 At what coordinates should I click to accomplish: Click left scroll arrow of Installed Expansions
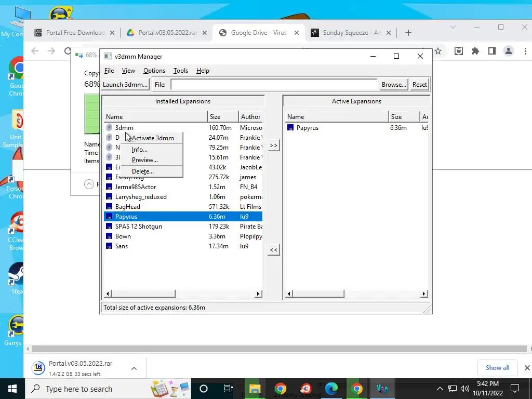[x=108, y=294]
